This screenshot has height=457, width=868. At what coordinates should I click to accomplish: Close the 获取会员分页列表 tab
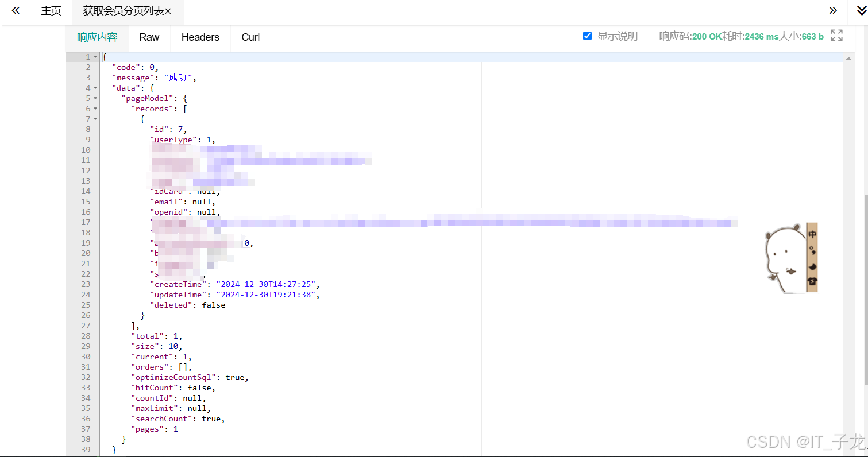pos(167,11)
